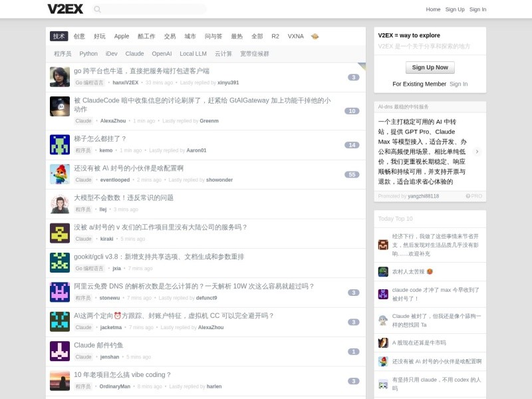Open Top 10 topic 'A 股现在还算是牛市吗'

[x=419, y=343]
